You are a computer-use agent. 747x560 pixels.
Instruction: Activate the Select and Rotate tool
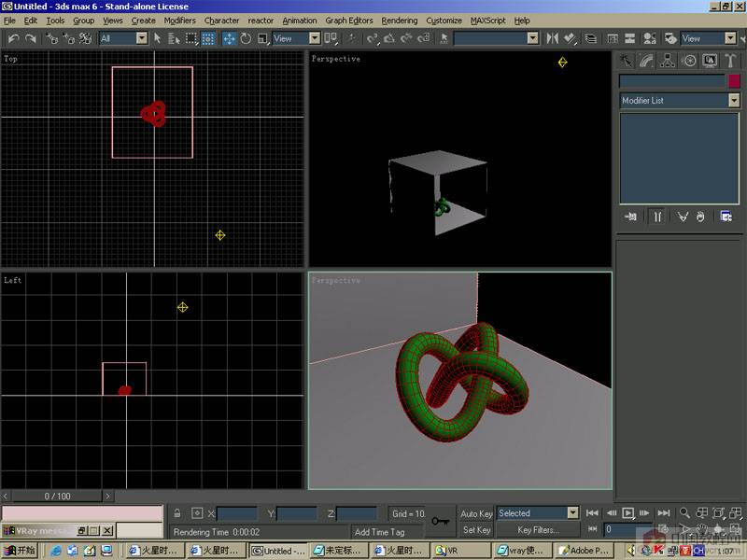pyautogui.click(x=246, y=38)
